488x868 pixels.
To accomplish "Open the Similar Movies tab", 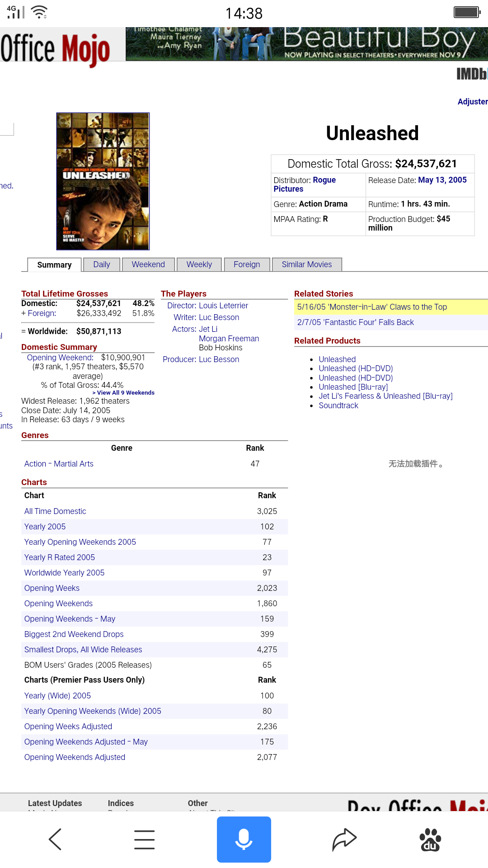I will pos(307,264).
